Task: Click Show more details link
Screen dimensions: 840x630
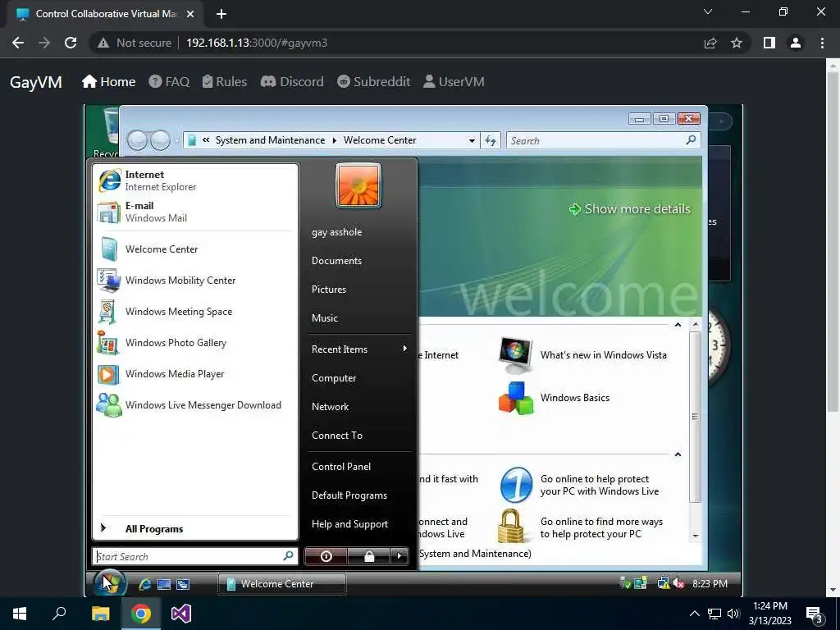Action: [x=629, y=209]
